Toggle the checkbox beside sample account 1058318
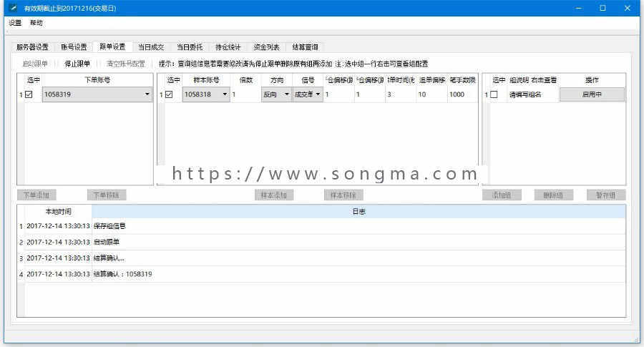Image resolution: width=644 pixels, height=347 pixels. tap(169, 94)
